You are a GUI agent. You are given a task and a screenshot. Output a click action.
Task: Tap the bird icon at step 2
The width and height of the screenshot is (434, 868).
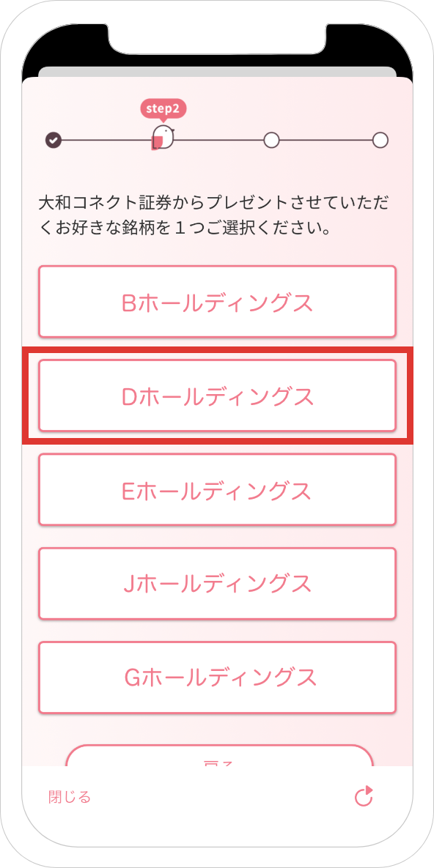click(163, 137)
